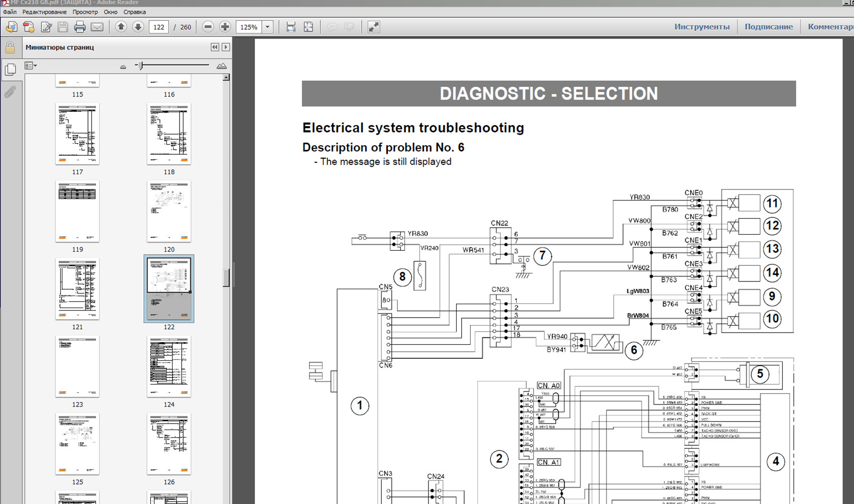Viewport: 854px width, 504px height.
Task: Click the fit width scrolling icon
Action: pyautogui.click(x=291, y=27)
